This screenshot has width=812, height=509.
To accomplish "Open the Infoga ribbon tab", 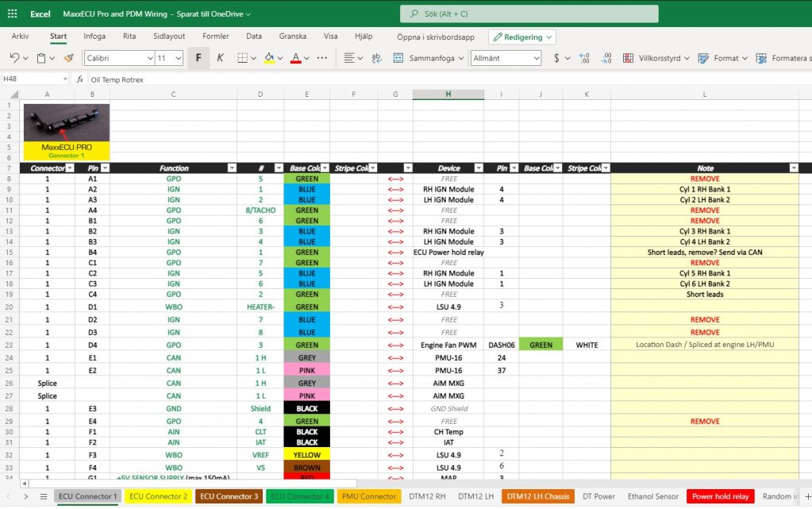I will 94,37.
